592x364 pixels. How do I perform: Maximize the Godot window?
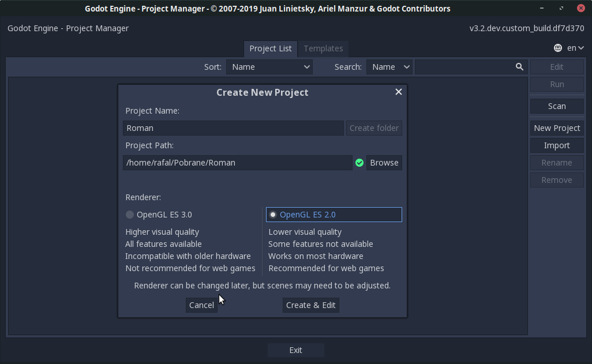[561, 8]
